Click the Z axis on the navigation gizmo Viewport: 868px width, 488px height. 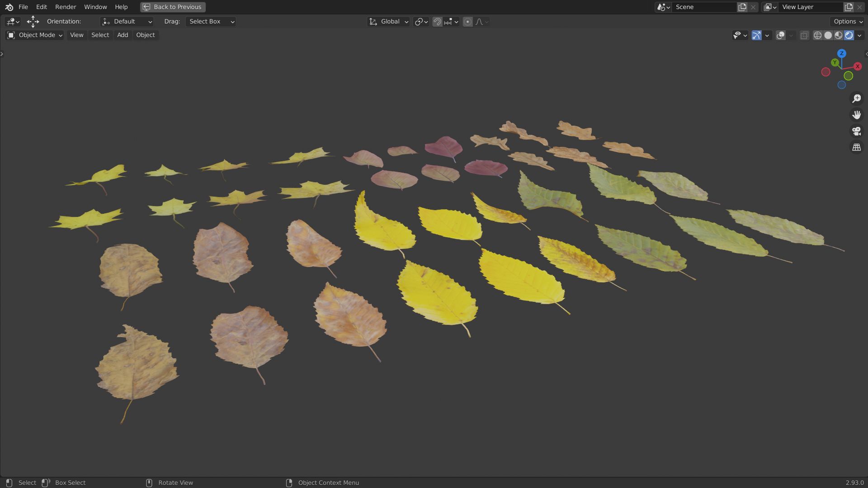pyautogui.click(x=841, y=53)
